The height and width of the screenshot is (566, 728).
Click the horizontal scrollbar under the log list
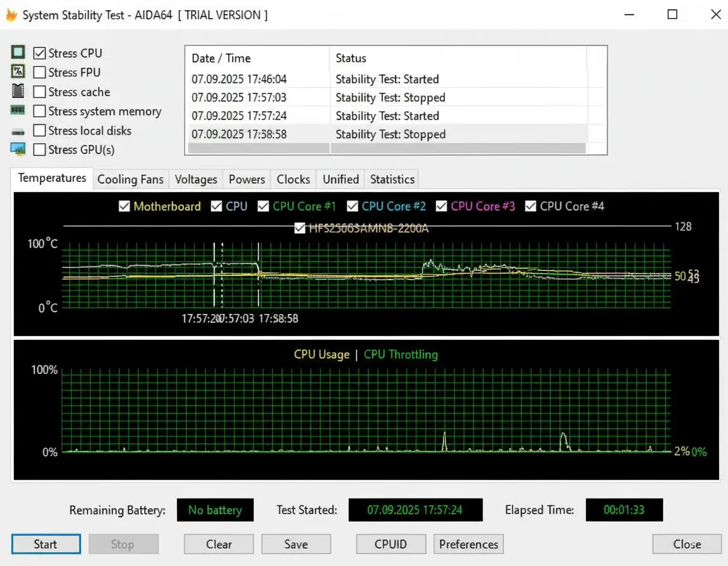(x=386, y=148)
